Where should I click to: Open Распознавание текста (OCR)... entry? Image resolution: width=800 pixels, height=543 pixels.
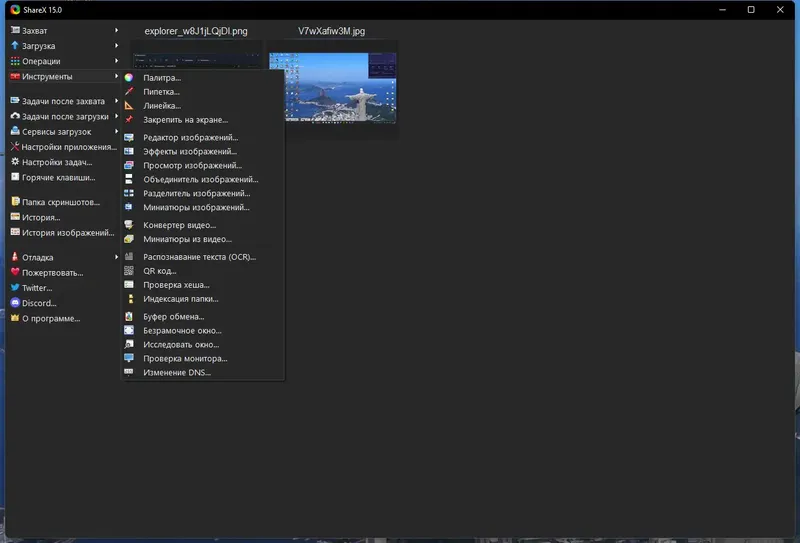click(203, 257)
